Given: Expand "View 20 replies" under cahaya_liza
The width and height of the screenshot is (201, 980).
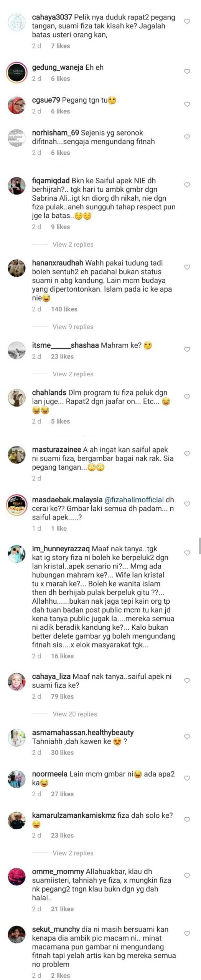Looking at the screenshot, I should click(75, 714).
